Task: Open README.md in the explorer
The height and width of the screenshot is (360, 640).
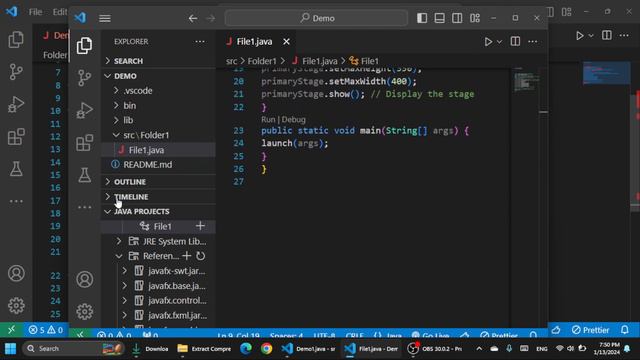Action: coord(158,164)
